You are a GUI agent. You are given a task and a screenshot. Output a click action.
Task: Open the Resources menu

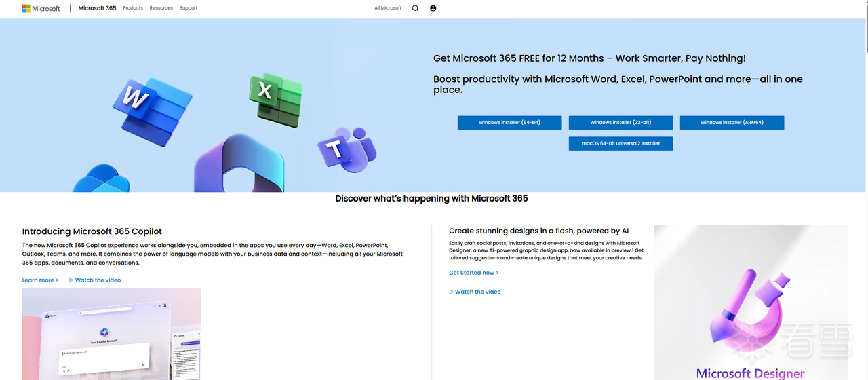[161, 8]
